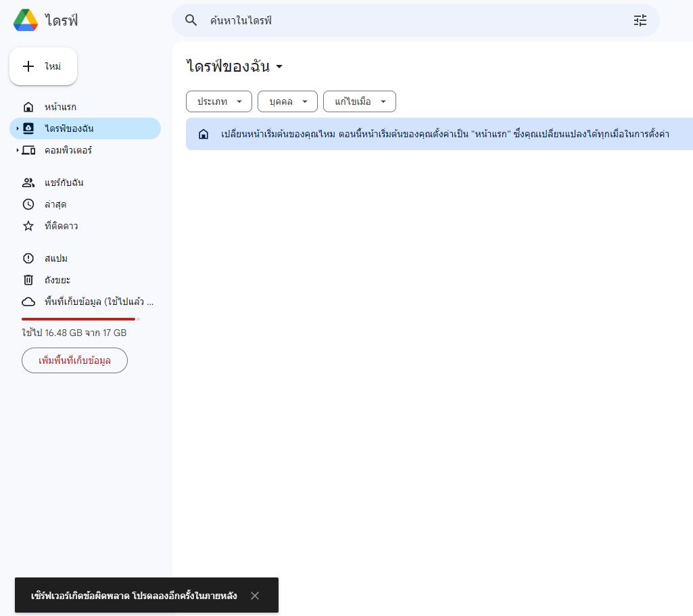Click เพิ่มพื้นที่เก็บข้อมูล button
The height and width of the screenshot is (616, 693).
74,360
